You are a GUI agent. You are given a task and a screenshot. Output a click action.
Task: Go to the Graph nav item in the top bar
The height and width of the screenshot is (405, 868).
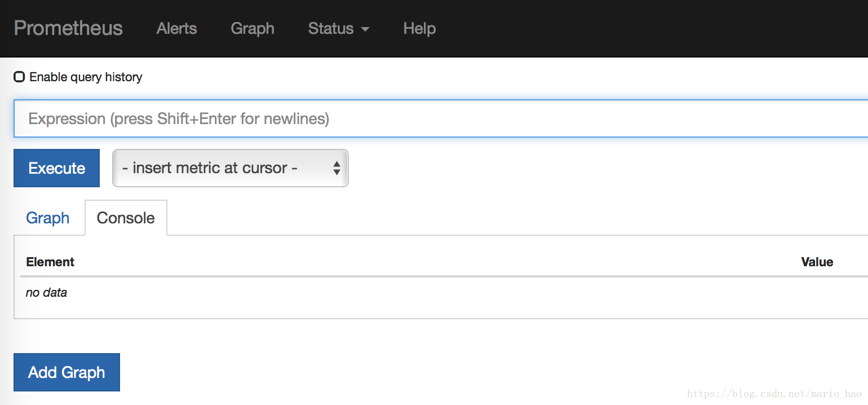point(253,28)
